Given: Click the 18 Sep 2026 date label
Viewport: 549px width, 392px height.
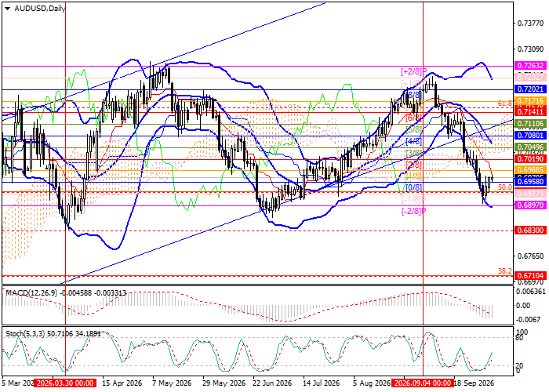Looking at the screenshot, I should [474, 383].
